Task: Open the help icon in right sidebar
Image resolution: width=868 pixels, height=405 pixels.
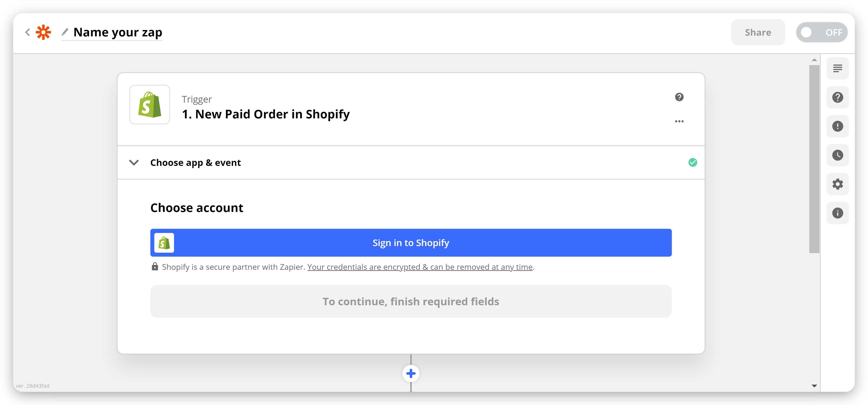Action: [x=837, y=97]
